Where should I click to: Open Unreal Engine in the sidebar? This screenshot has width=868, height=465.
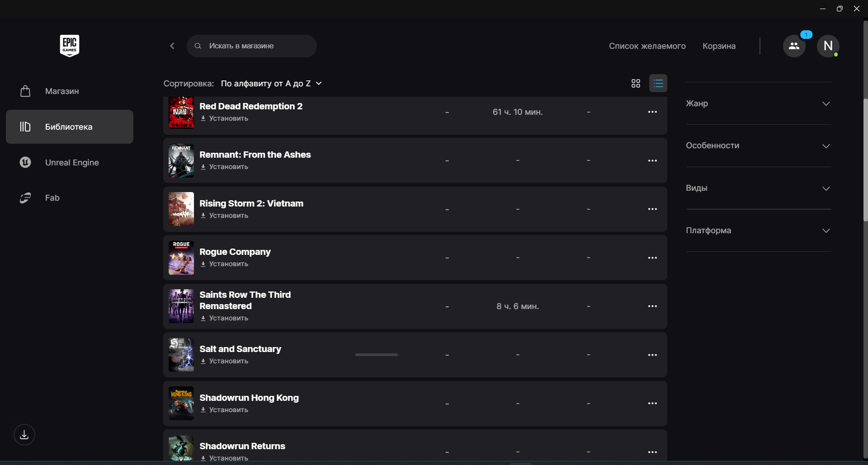point(72,163)
